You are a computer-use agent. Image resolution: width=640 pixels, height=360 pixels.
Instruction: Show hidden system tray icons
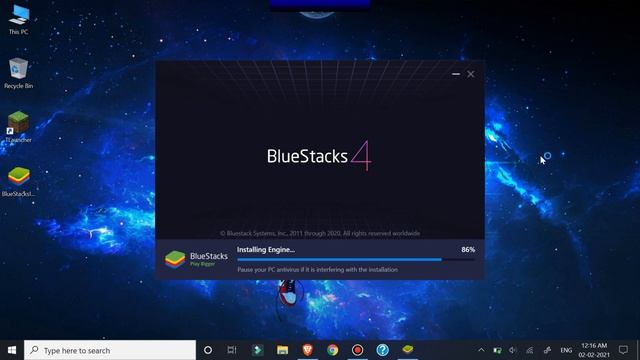click(x=481, y=350)
